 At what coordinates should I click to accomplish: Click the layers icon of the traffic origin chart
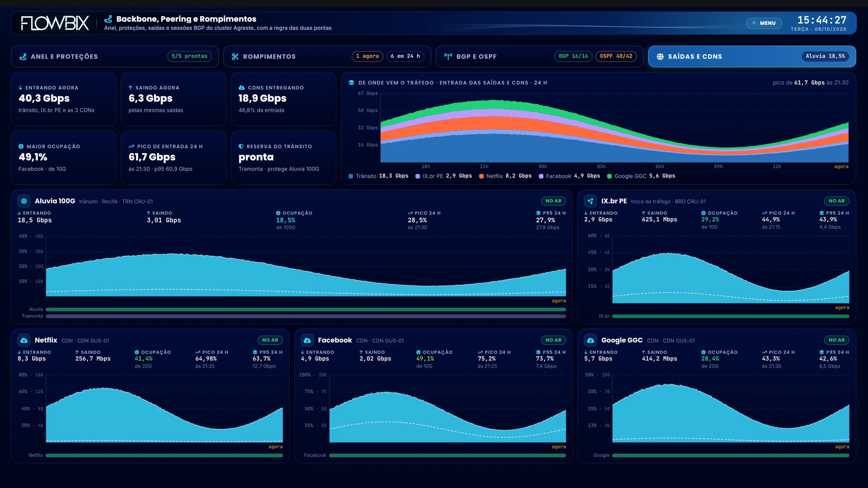351,83
